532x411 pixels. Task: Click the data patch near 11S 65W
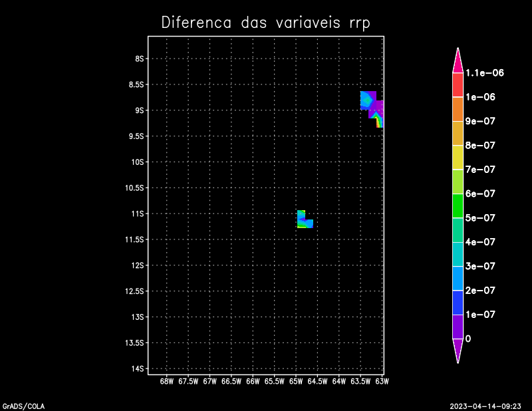303,220
